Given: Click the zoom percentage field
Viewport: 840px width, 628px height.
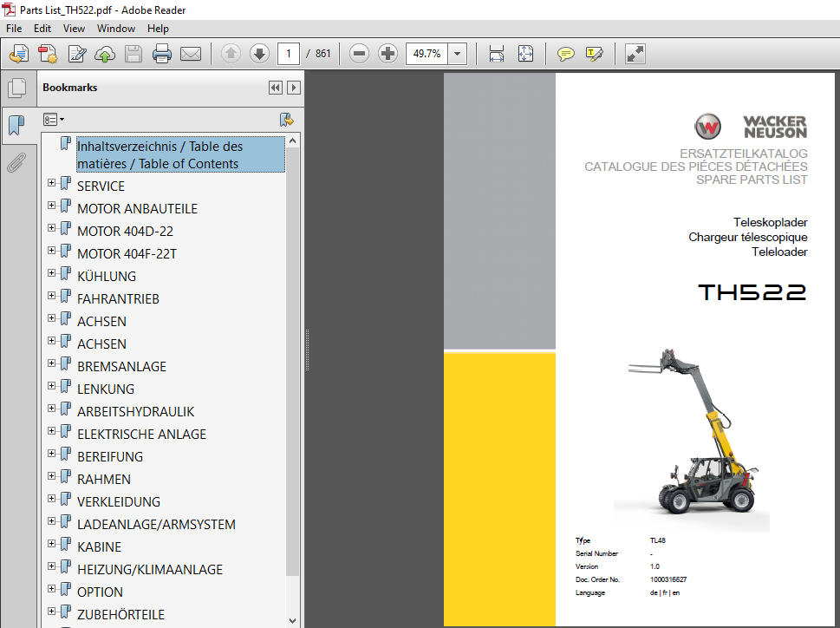Looking at the screenshot, I should [427, 54].
